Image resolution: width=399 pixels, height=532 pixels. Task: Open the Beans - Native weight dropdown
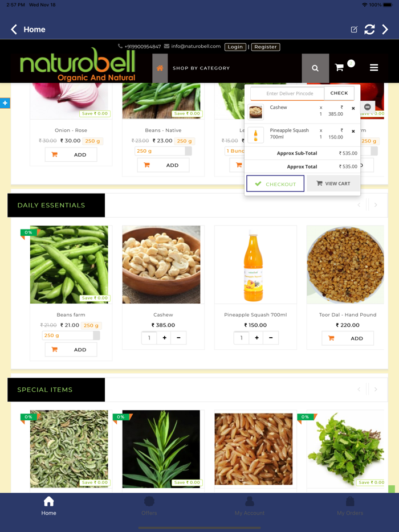point(164,151)
